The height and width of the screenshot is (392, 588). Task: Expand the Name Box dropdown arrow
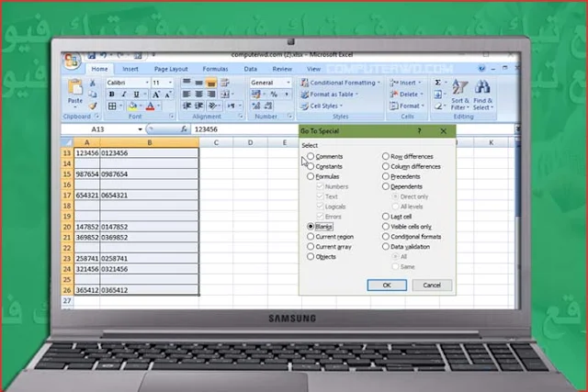tap(140, 129)
